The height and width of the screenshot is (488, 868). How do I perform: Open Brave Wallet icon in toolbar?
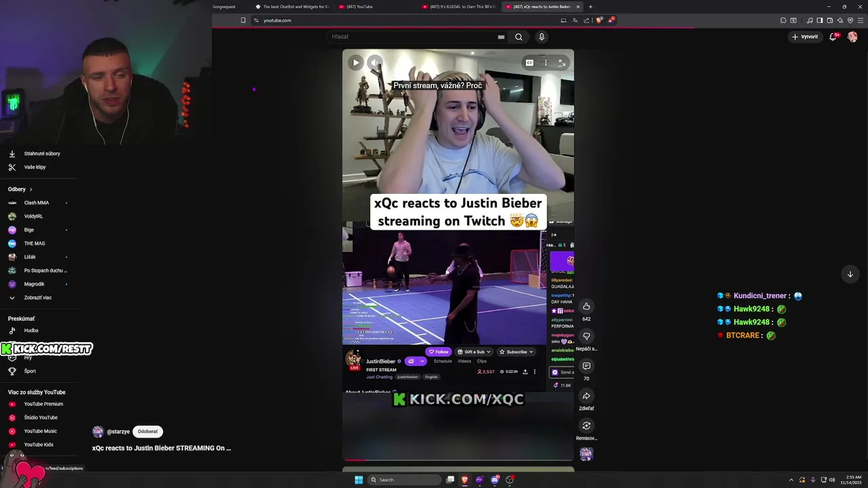pos(830,20)
